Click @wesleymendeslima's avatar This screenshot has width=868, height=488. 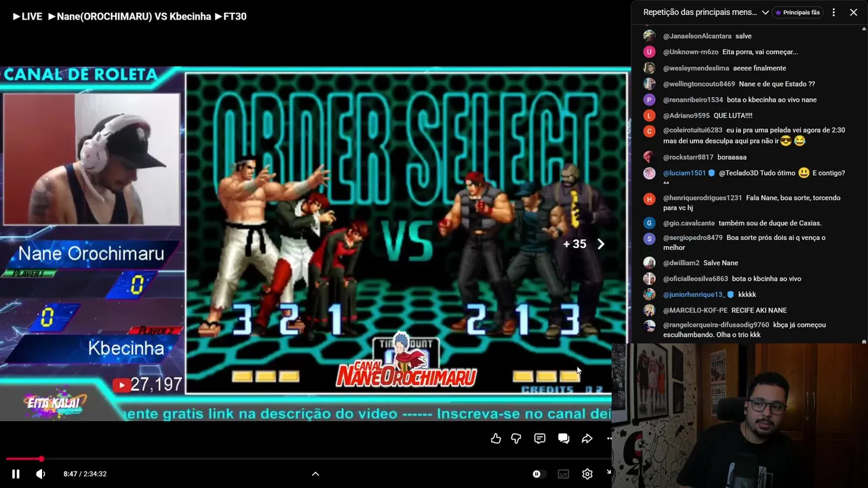coord(649,68)
